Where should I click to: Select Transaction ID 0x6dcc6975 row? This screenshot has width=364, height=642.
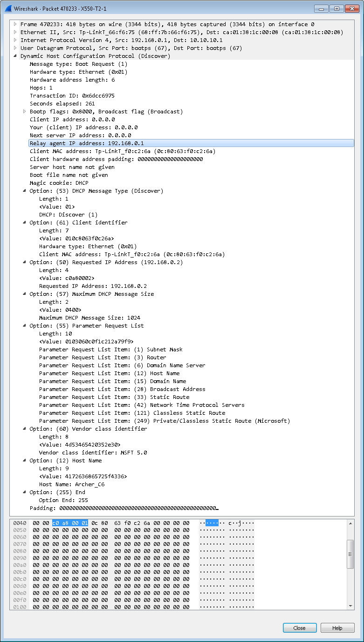72,96
